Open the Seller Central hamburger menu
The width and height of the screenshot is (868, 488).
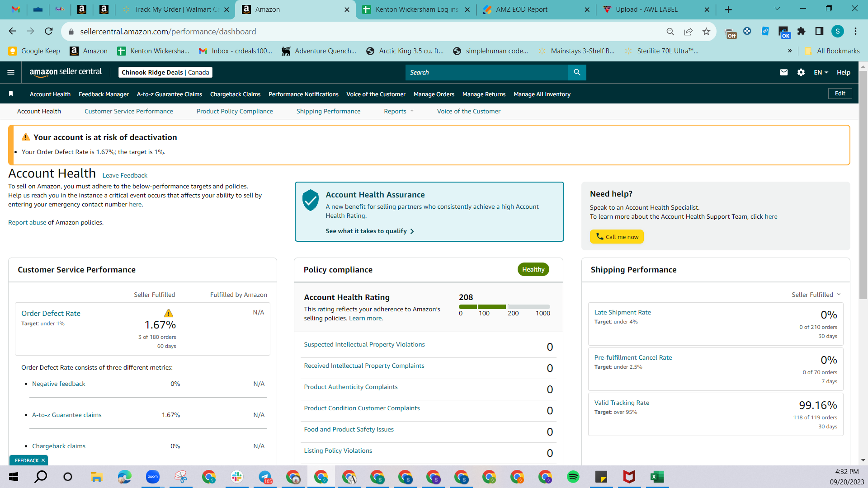(11, 72)
